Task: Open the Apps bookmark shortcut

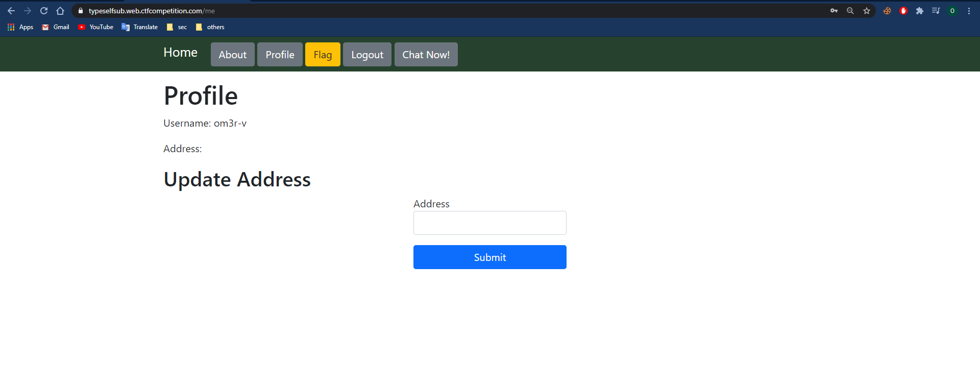Action: point(20,27)
